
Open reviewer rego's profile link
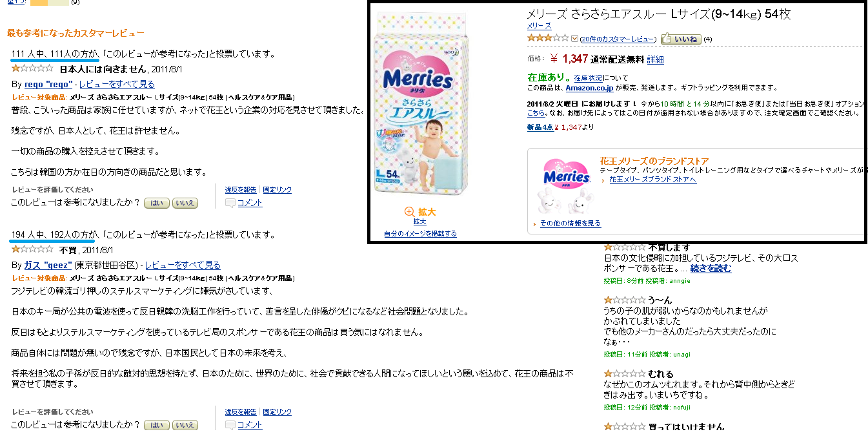[48, 84]
